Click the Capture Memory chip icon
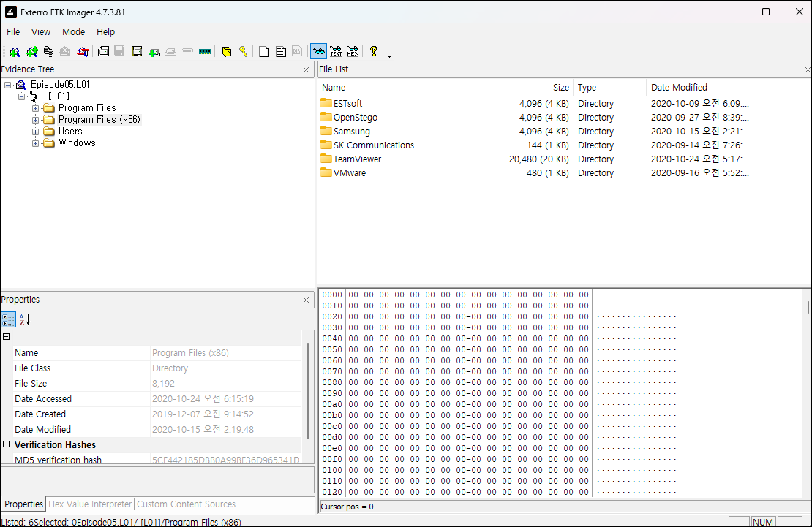Screen dimensions: 812x527 coord(205,51)
